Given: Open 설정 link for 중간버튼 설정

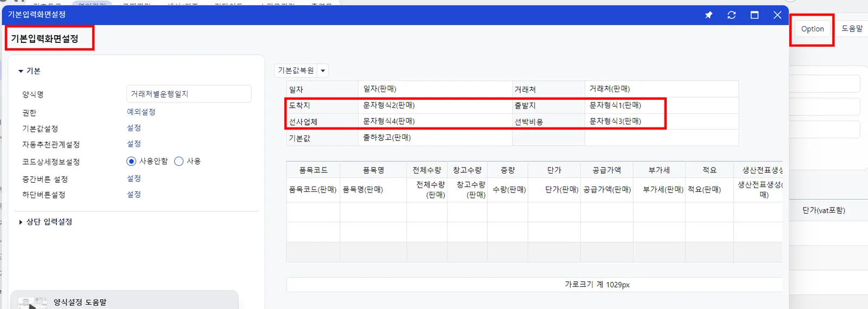Looking at the screenshot, I should click(134, 178).
